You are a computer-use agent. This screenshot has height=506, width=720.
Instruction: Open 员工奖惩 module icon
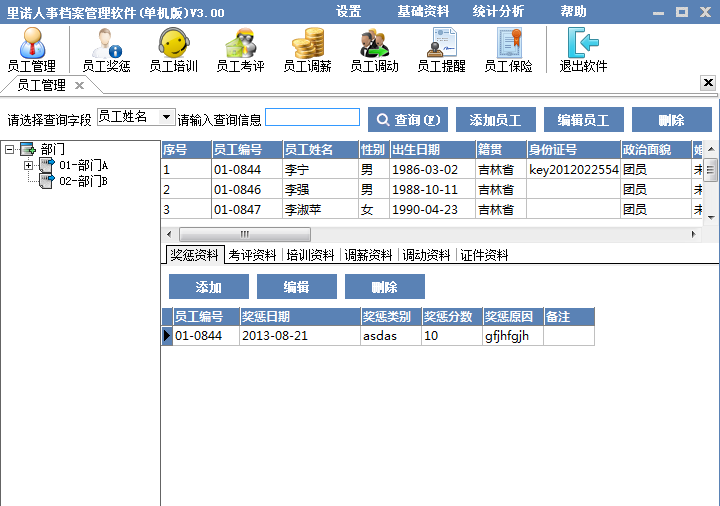pos(106,49)
